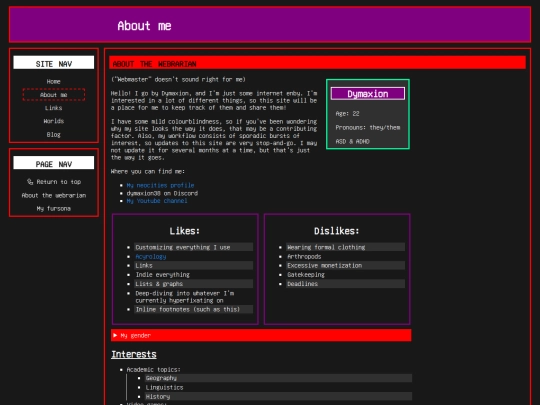Screen dimensions: 540x405
Task: Click Linguistics under Academic topics
Action: 164,387
